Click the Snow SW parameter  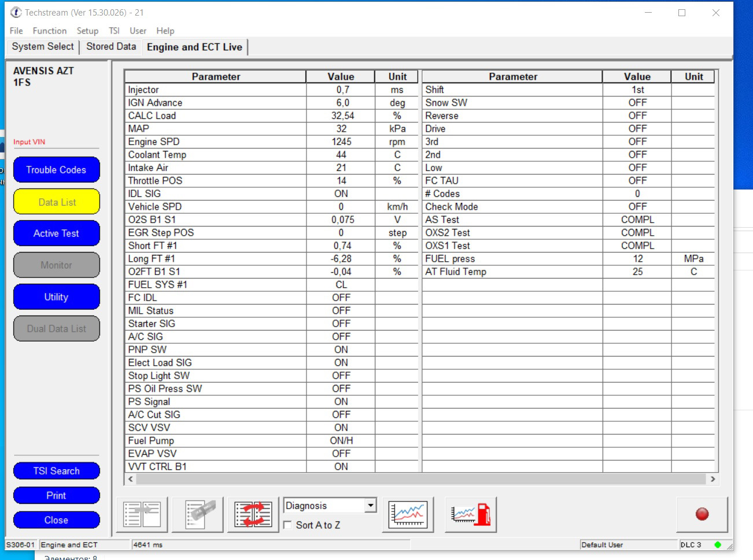pos(446,103)
